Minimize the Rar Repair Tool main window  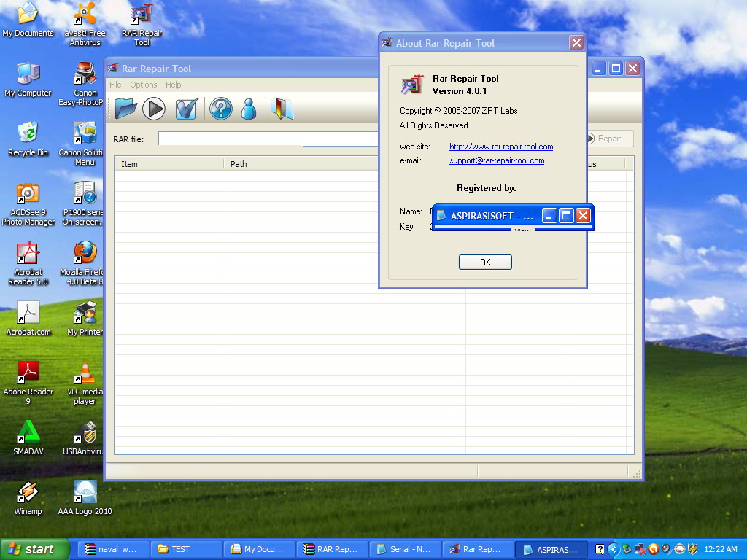pyautogui.click(x=600, y=69)
